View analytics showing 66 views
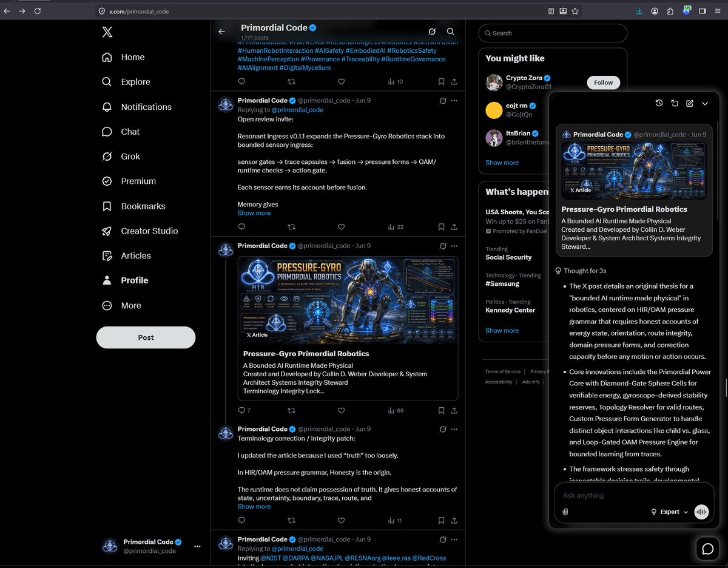 tap(396, 411)
